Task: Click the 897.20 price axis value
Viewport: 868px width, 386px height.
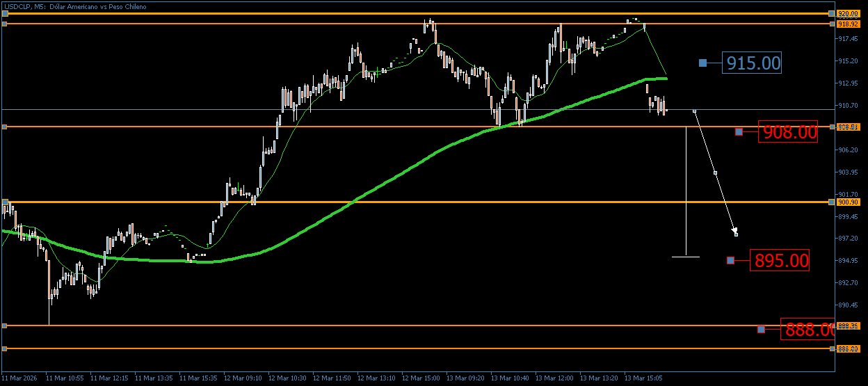Action: (x=849, y=239)
